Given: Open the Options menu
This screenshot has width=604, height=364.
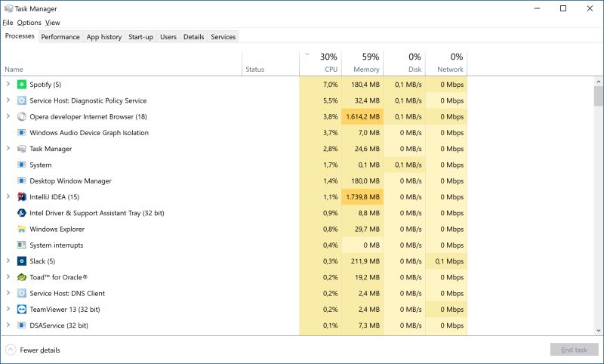Looking at the screenshot, I should 29,23.
